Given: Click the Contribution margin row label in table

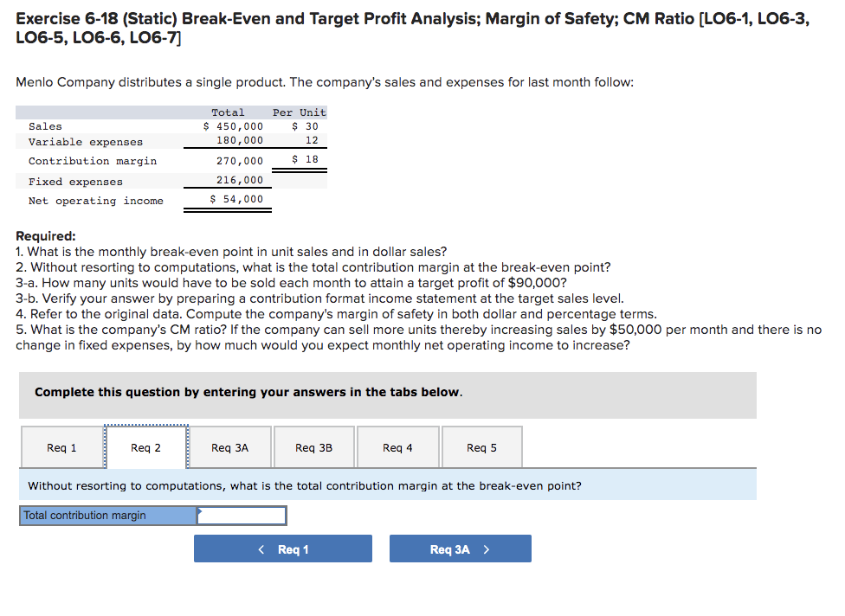Looking at the screenshot, I should pos(93,161).
